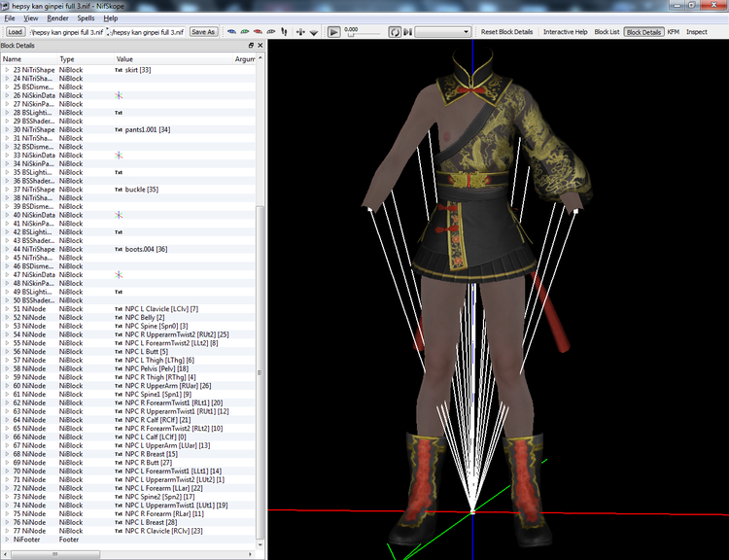Select the red side view icon
The image size is (729, 560).
[258, 32]
